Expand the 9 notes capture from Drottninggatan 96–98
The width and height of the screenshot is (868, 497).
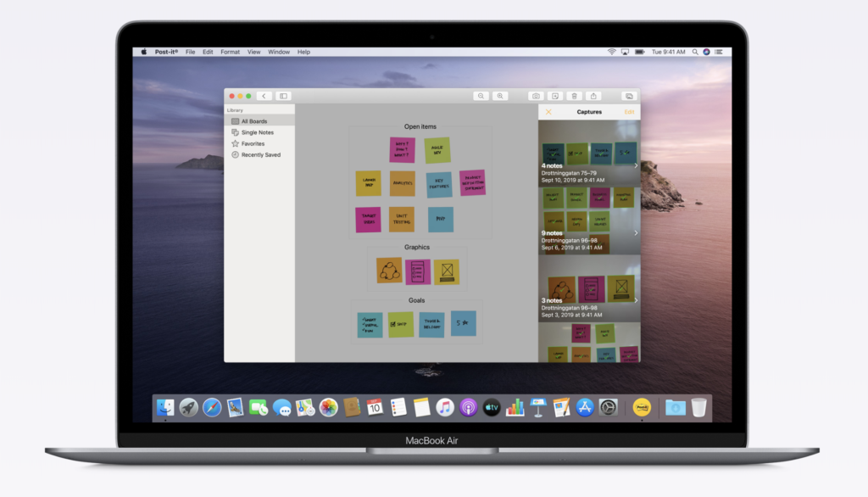[637, 233]
